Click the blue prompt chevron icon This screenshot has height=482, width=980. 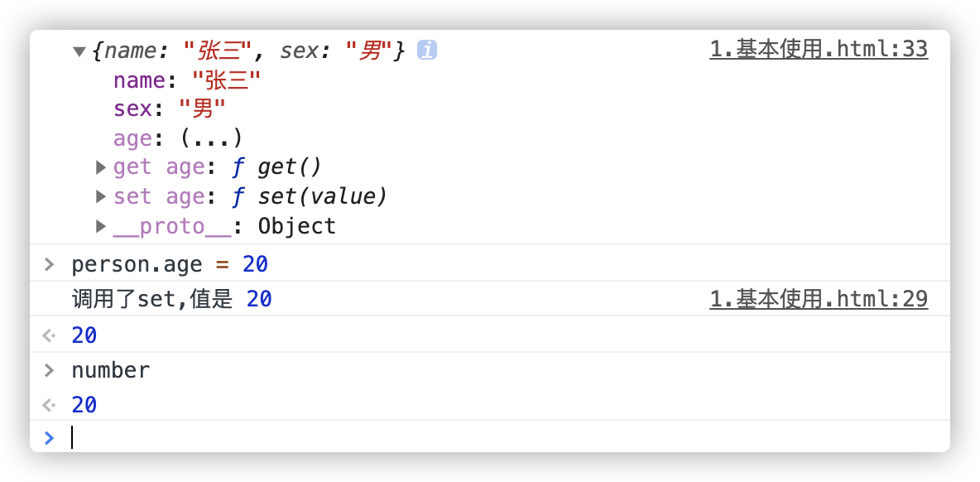tap(49, 437)
